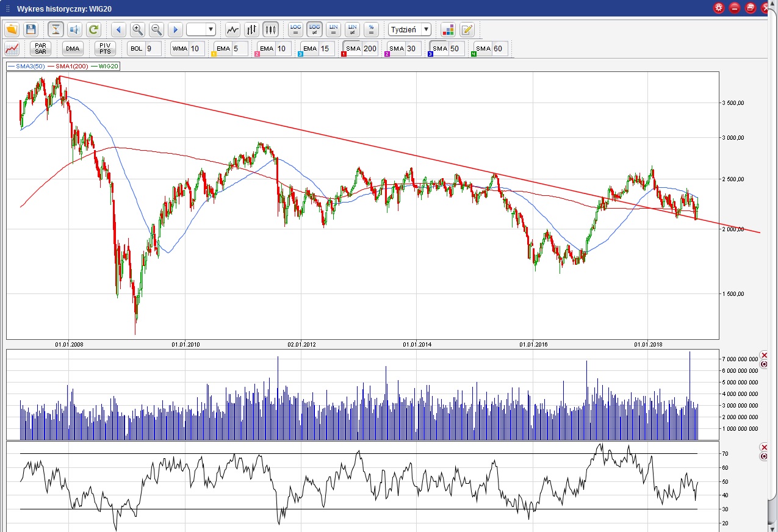Select the bar (OHLC) chart type

251,29
